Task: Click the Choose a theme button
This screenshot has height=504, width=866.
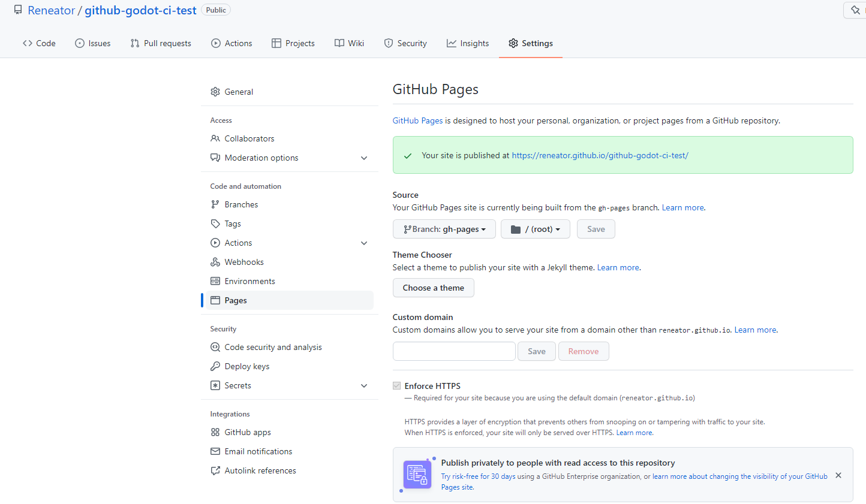Action: pos(433,288)
